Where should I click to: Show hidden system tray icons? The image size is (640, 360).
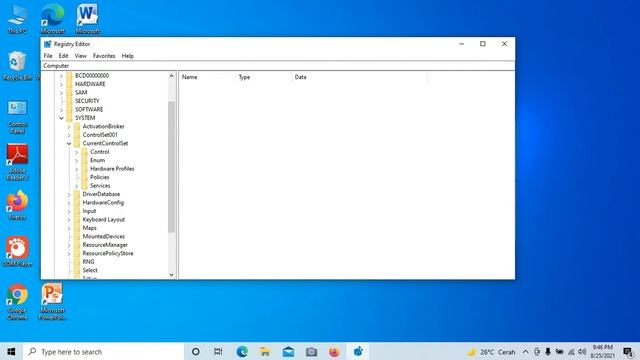(526, 352)
